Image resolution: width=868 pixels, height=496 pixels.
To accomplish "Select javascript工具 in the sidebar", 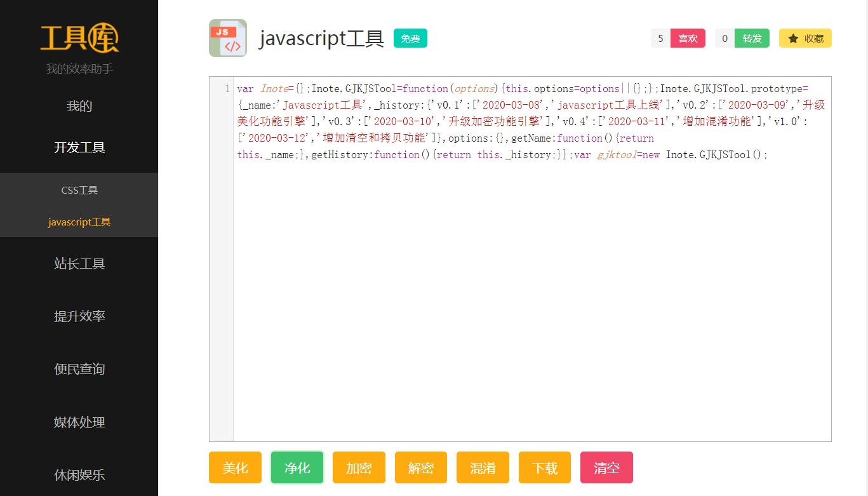I will click(79, 222).
